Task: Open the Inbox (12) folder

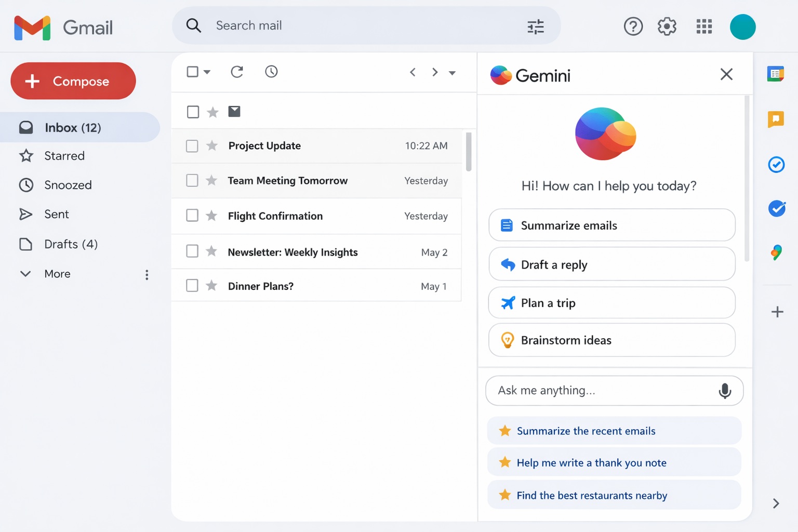Action: pyautogui.click(x=80, y=127)
